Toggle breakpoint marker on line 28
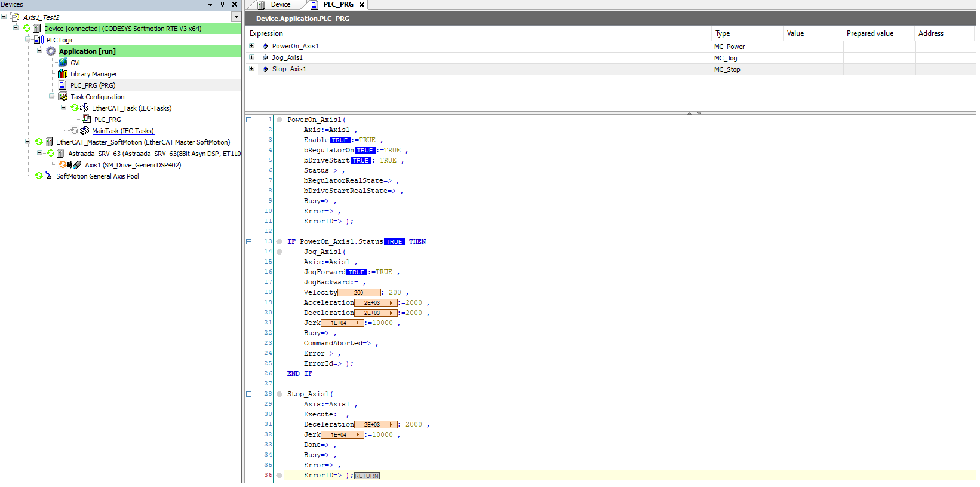This screenshot has width=980, height=487. click(x=279, y=394)
